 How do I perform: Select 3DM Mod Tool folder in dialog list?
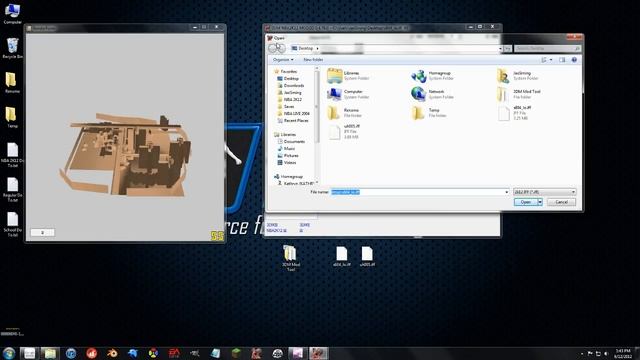coord(519,94)
